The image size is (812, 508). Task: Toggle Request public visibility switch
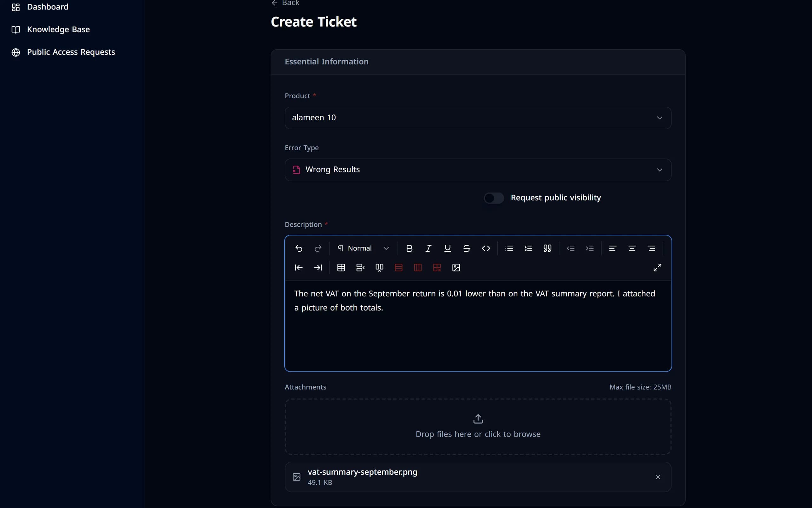[494, 198]
